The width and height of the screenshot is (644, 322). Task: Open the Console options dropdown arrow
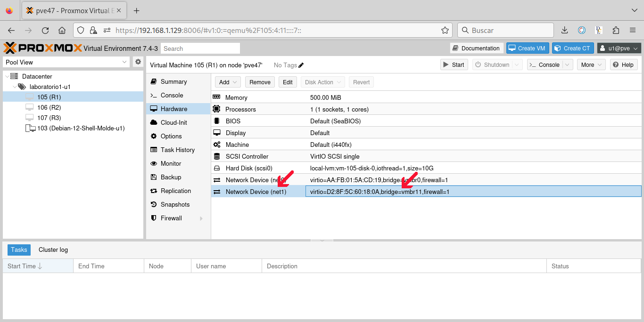pyautogui.click(x=568, y=65)
